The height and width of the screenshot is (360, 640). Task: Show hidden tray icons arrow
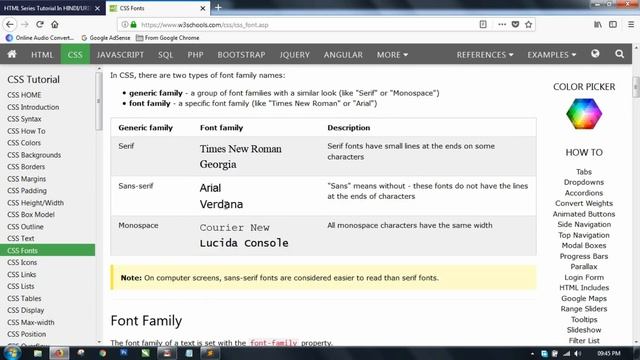532,354
